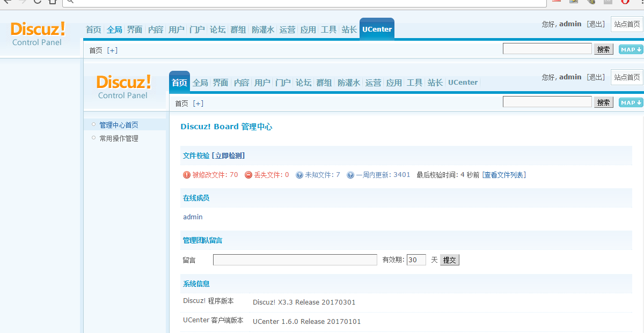
Task: Focus the 留言 message text field
Action: [x=295, y=260]
